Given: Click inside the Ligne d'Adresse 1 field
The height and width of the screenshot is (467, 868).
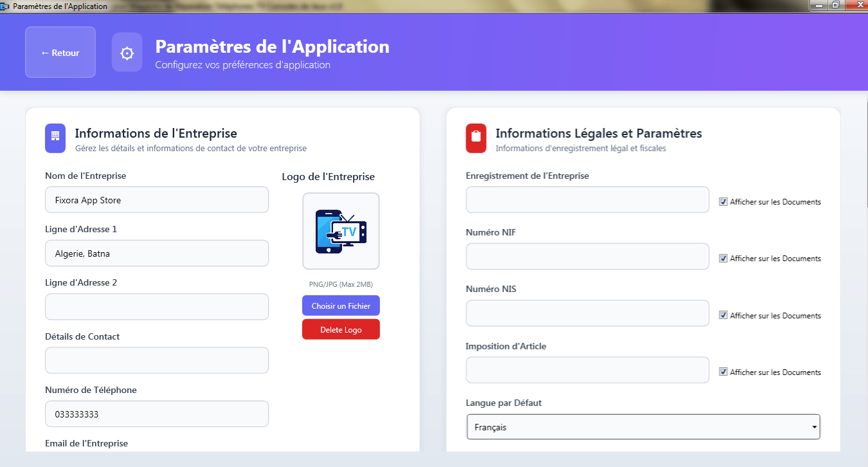Looking at the screenshot, I should pyautogui.click(x=157, y=253).
